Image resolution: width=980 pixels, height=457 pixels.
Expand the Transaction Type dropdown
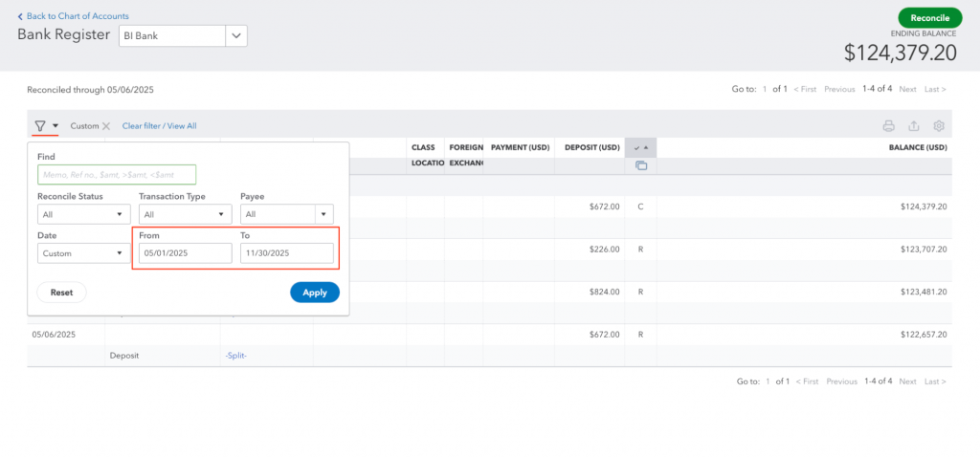[185, 215]
